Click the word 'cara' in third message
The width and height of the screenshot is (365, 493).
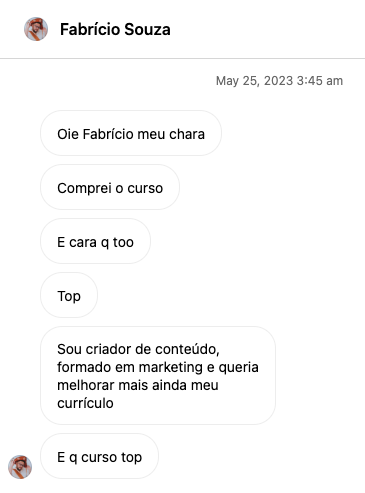tap(83, 242)
